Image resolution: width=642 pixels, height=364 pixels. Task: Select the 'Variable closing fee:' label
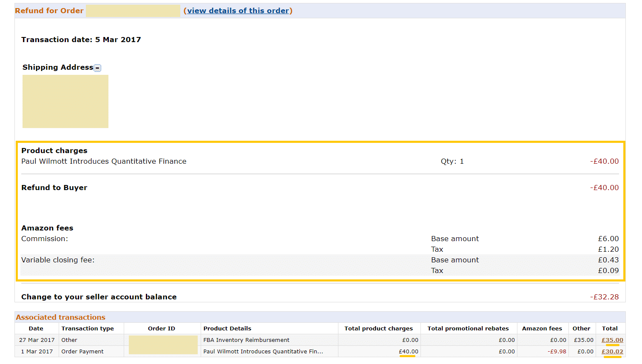click(58, 260)
